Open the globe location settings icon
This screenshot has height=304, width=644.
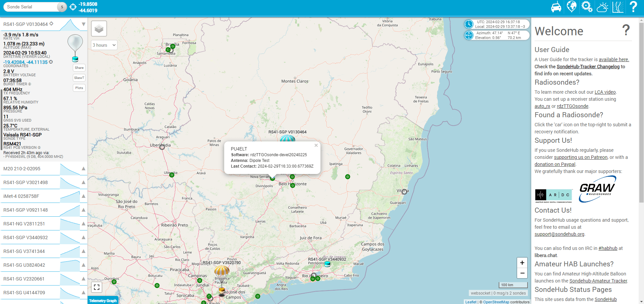[572, 7]
